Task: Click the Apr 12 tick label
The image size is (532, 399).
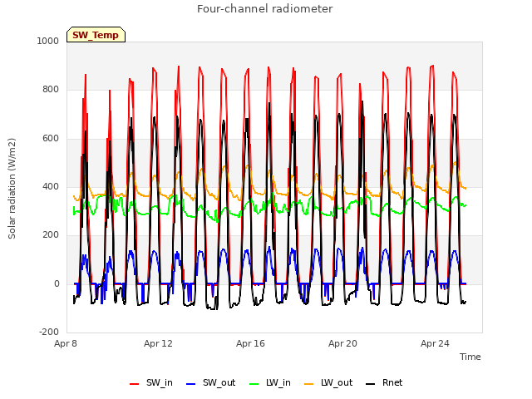Action: (x=158, y=343)
